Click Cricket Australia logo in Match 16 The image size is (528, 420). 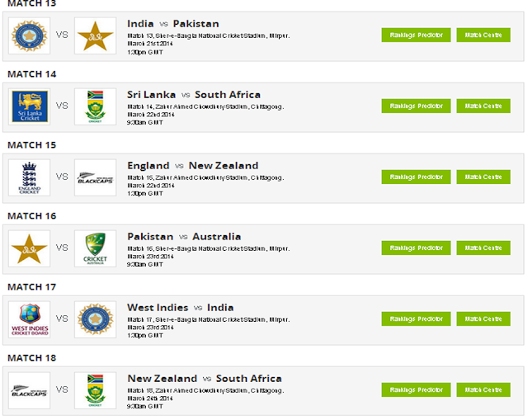click(95, 248)
